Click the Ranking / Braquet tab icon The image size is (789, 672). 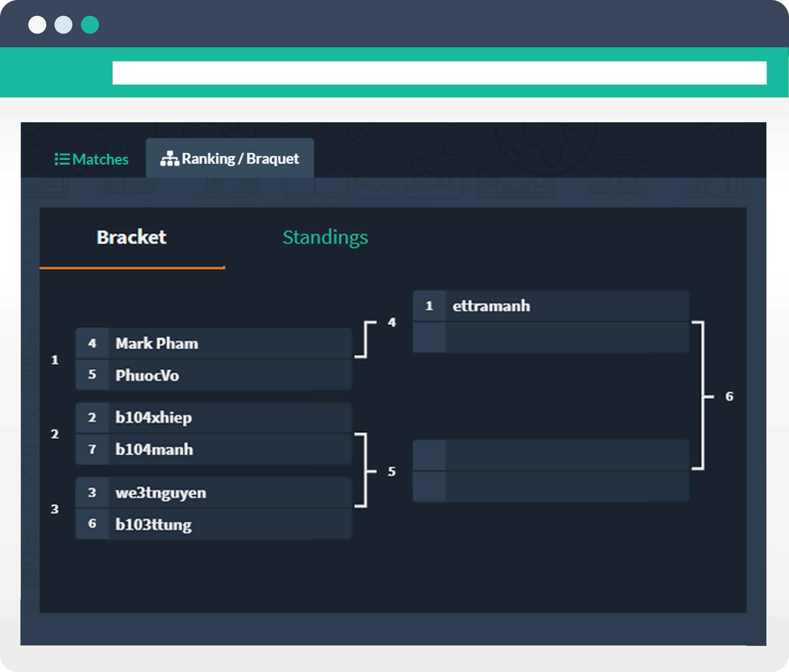tap(170, 158)
